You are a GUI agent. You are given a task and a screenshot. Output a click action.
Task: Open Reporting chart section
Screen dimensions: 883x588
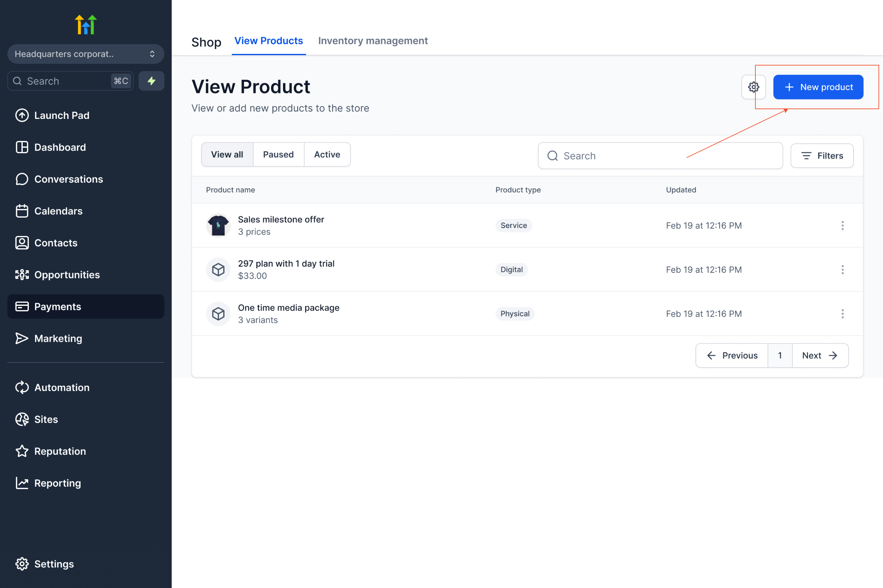57,483
